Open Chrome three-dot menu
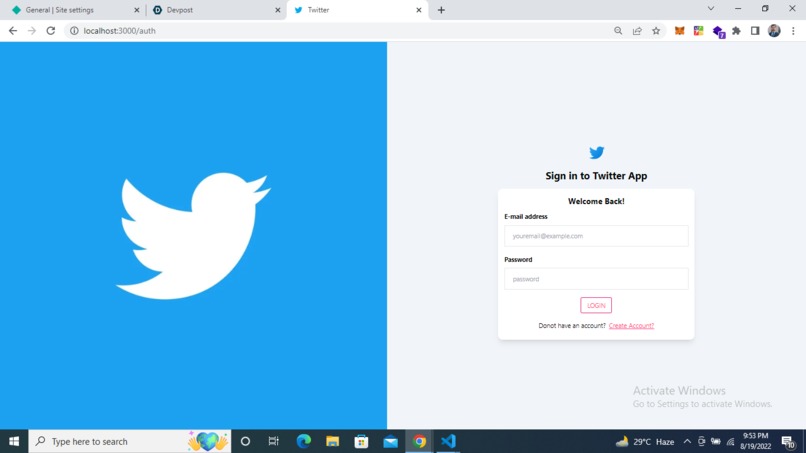 click(793, 31)
